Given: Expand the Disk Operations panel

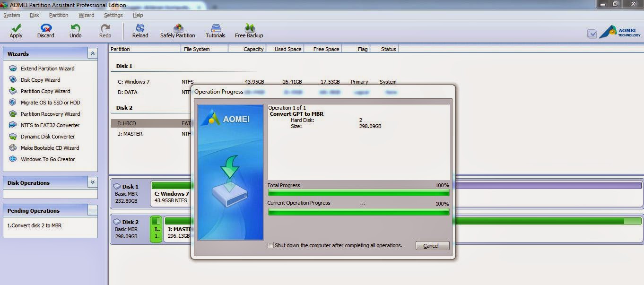Looking at the screenshot, I should pyautogui.click(x=93, y=182).
